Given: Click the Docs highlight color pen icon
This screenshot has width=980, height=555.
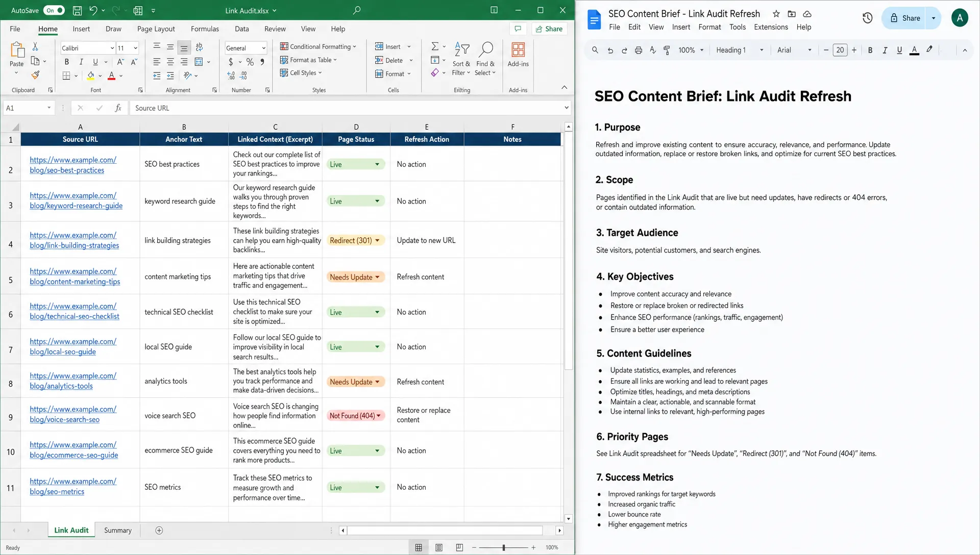Looking at the screenshot, I should [929, 49].
